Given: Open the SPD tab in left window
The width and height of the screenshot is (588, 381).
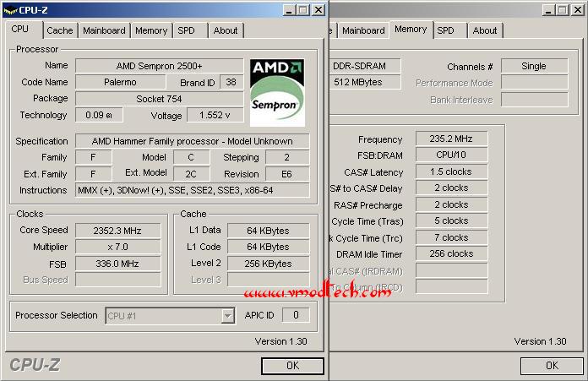Looking at the screenshot, I should pyautogui.click(x=187, y=30).
